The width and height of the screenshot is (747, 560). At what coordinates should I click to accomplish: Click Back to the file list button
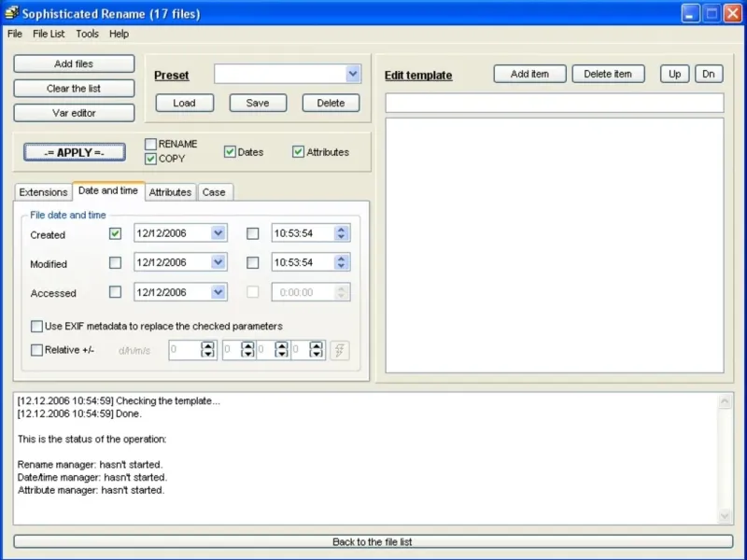point(373,541)
